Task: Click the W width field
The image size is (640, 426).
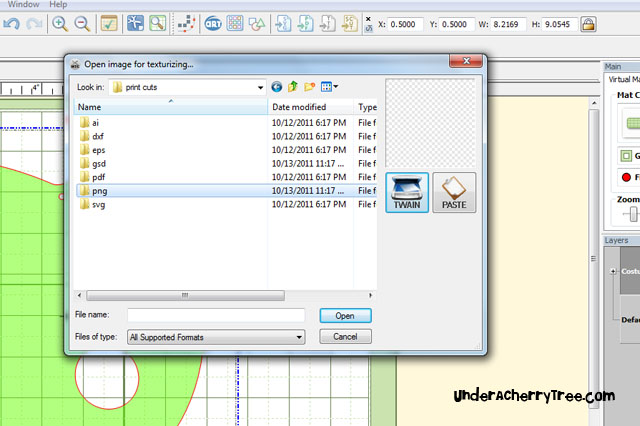Action: 508,24
